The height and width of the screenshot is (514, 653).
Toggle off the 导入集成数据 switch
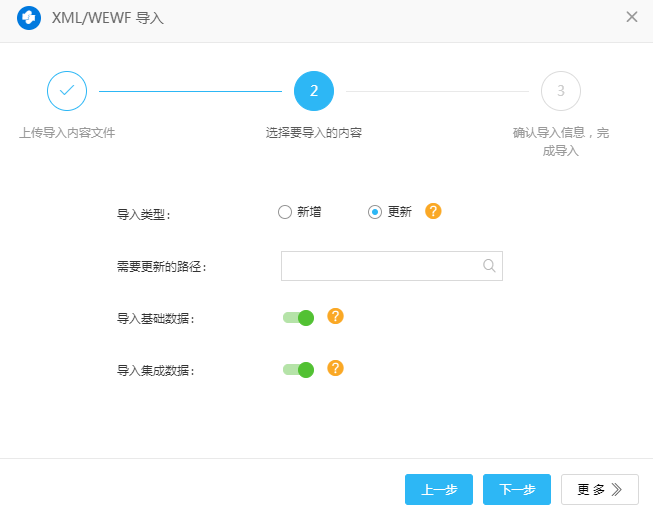pyautogui.click(x=299, y=370)
